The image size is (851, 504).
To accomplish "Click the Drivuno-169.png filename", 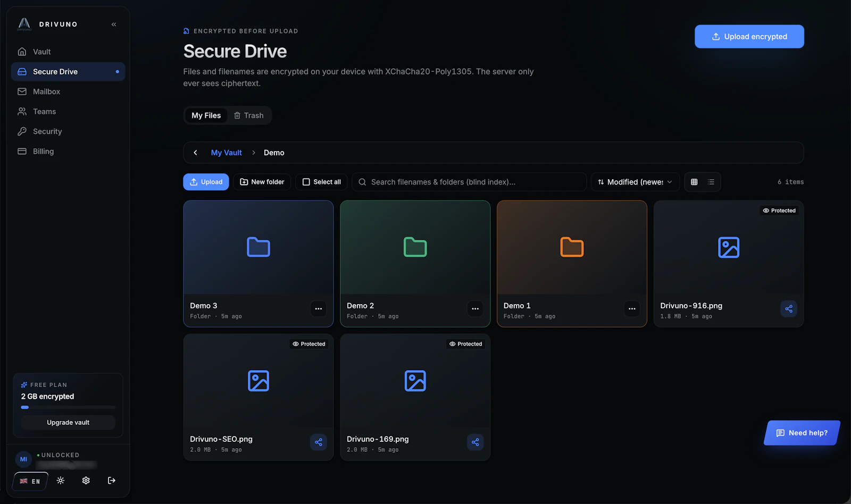I will pyautogui.click(x=378, y=439).
